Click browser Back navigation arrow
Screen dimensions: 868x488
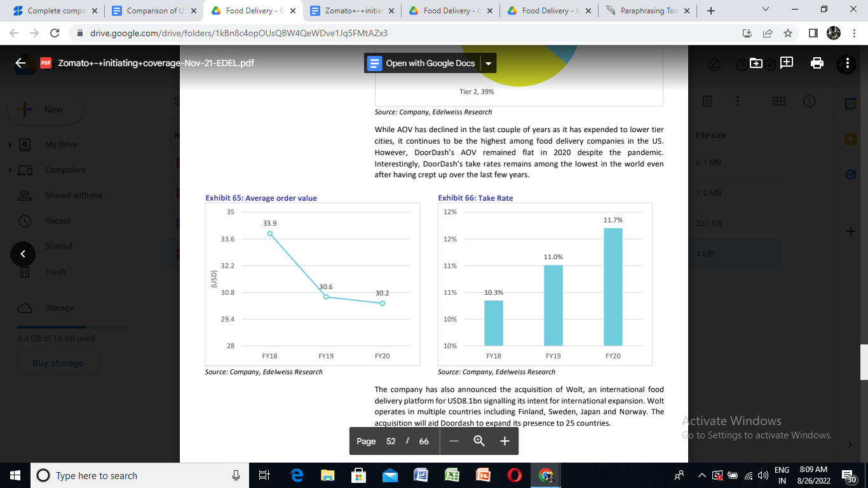tap(14, 33)
